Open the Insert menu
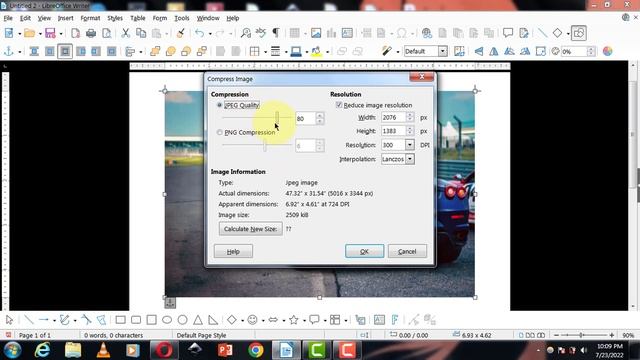 pyautogui.click(x=65, y=18)
